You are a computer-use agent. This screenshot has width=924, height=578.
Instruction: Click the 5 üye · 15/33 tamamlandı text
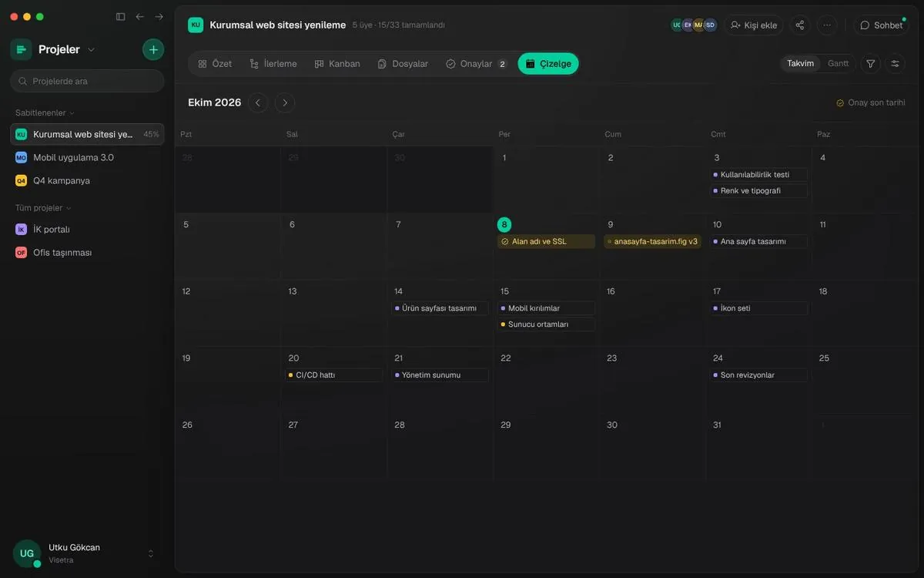pos(399,25)
